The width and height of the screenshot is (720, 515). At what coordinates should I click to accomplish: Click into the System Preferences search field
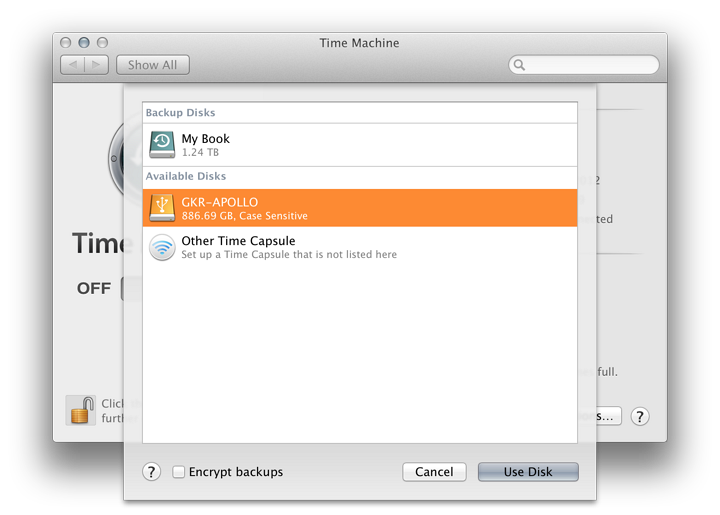click(584, 65)
